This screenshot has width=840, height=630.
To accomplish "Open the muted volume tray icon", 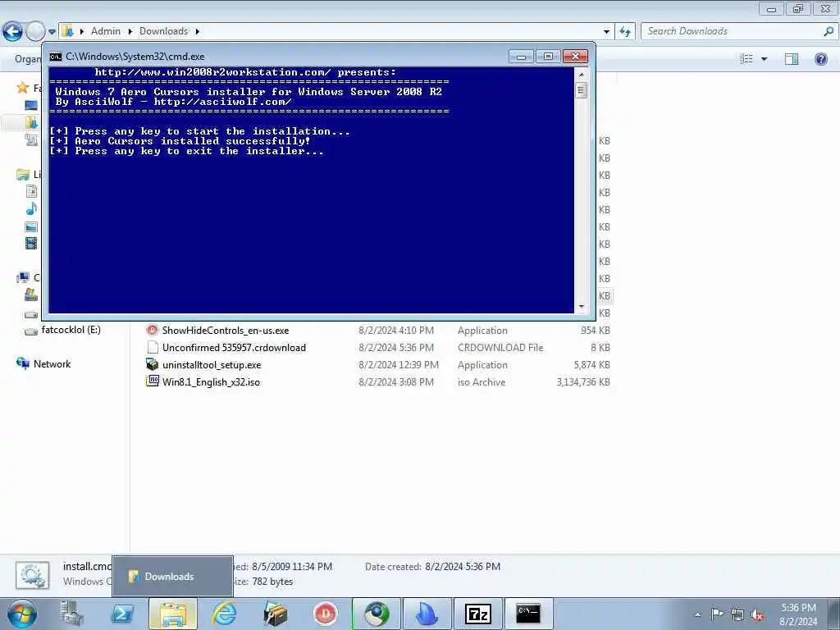I will click(757, 614).
